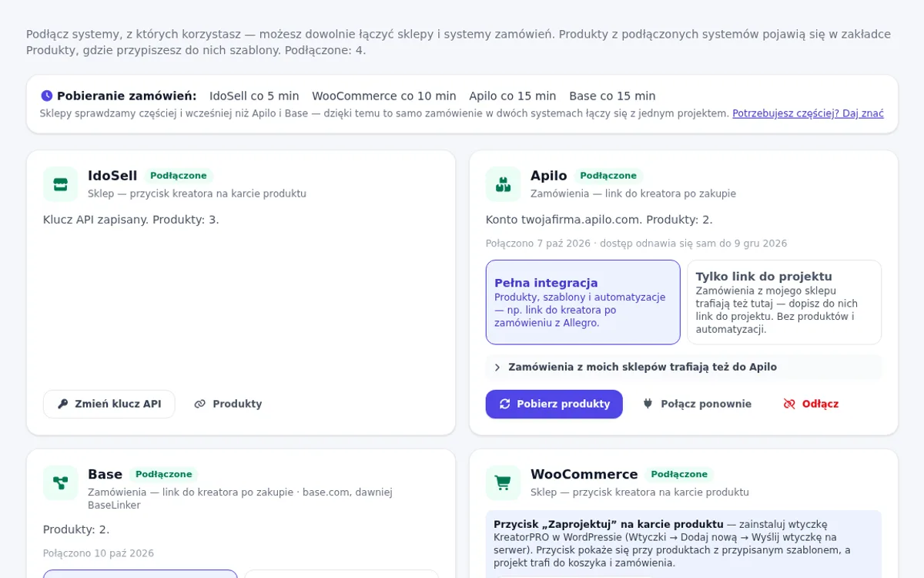Viewport: 924px width, 578px height.
Task: Click the Przycisk „Zaprojektuj” na karcie produktu text
Action: click(x=608, y=524)
